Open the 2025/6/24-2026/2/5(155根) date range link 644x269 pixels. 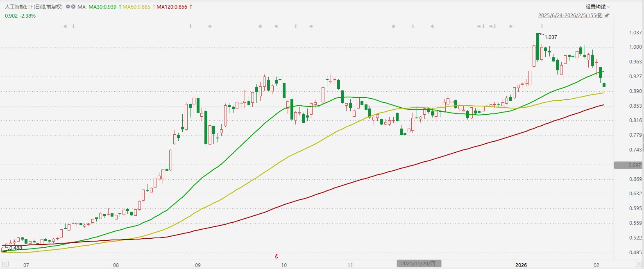click(x=570, y=16)
